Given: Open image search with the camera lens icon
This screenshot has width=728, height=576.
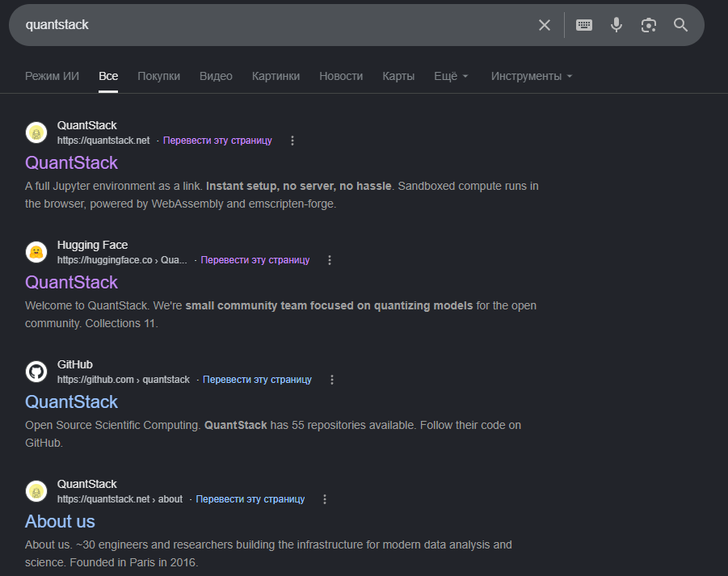Looking at the screenshot, I should point(649,25).
